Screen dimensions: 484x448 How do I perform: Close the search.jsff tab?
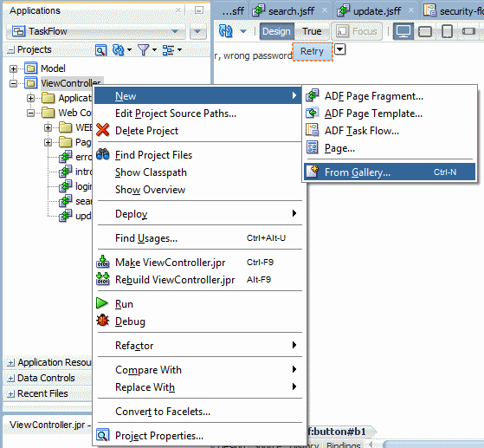[325, 10]
